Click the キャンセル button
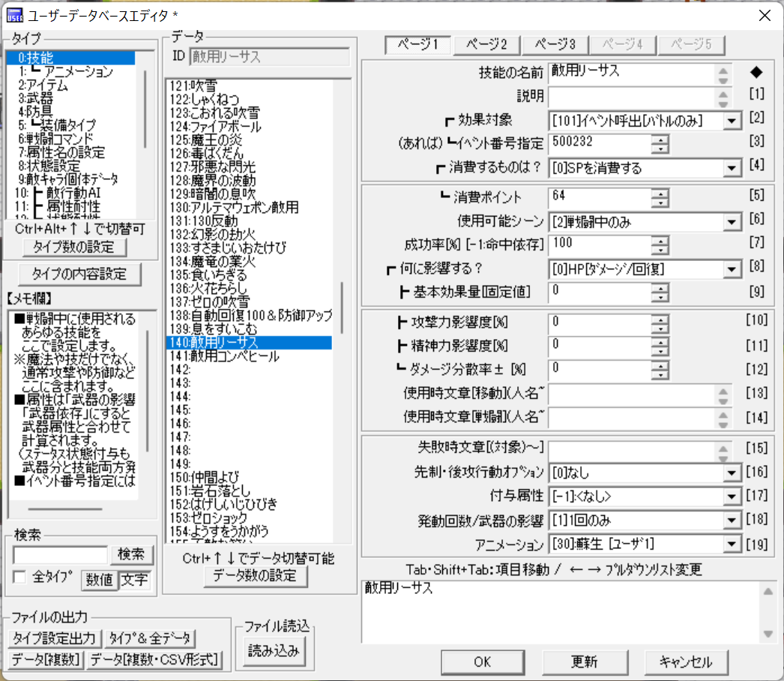 (x=686, y=662)
